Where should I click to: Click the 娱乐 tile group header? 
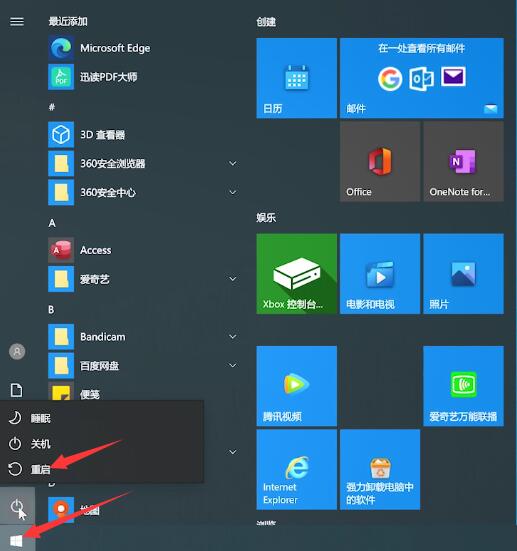[x=266, y=218]
